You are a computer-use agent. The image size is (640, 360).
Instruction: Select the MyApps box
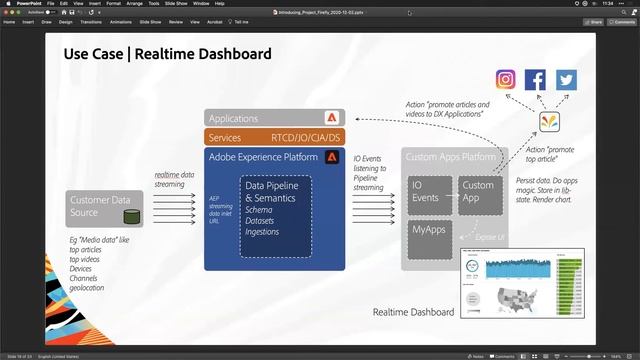click(430, 240)
